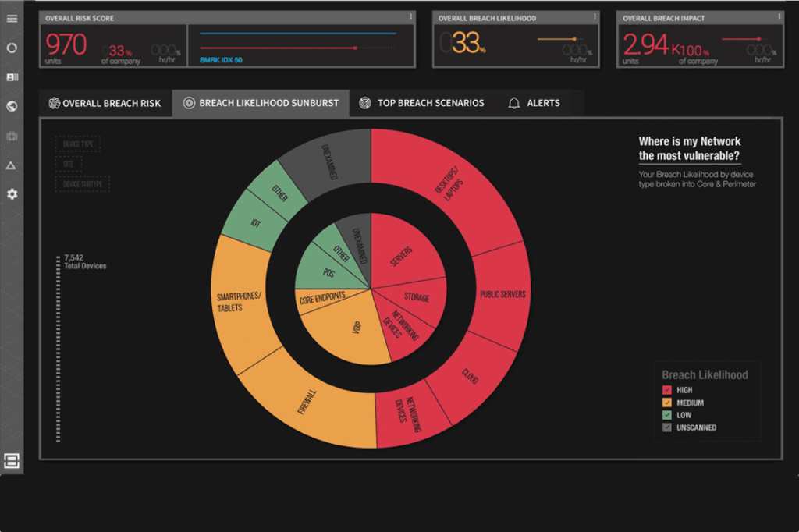
Task: Click the warning triangle sidebar icon
Action: 11,165
